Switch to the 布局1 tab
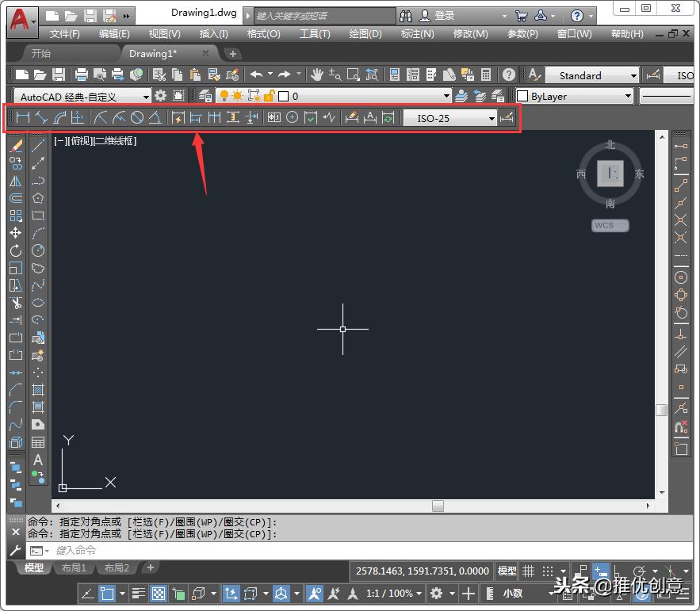Viewport: 700px width, 611px height. coord(74,567)
